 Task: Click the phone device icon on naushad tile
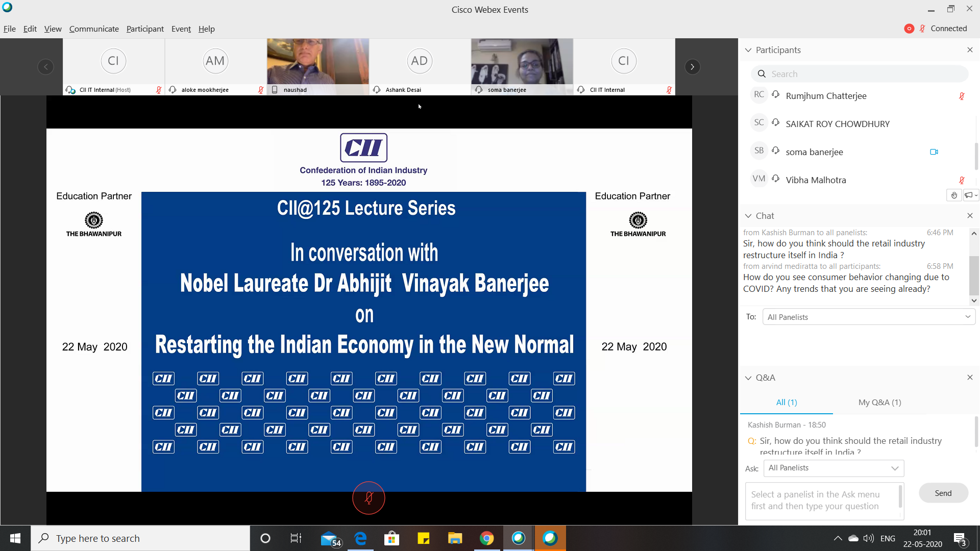275,90
